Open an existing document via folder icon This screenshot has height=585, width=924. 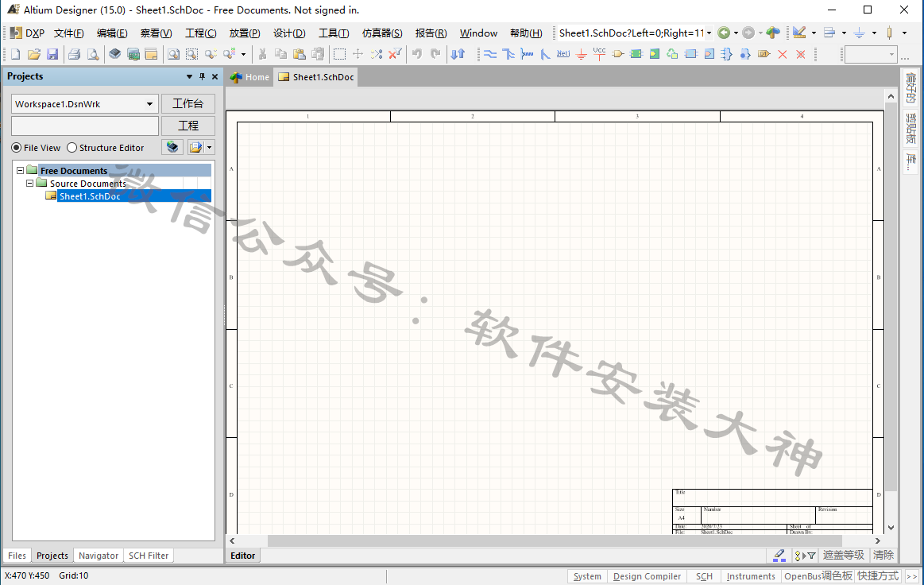(33, 54)
